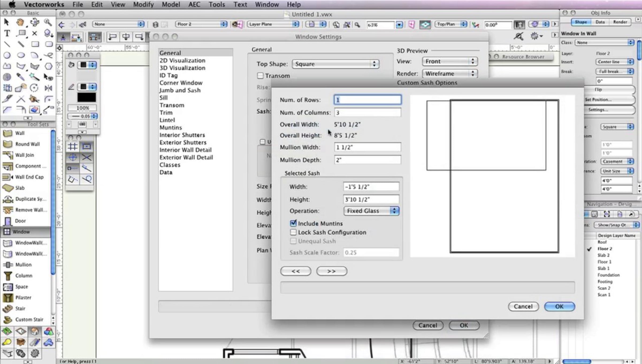Check the Transom checkbox
This screenshot has height=364, width=642.
tap(260, 76)
